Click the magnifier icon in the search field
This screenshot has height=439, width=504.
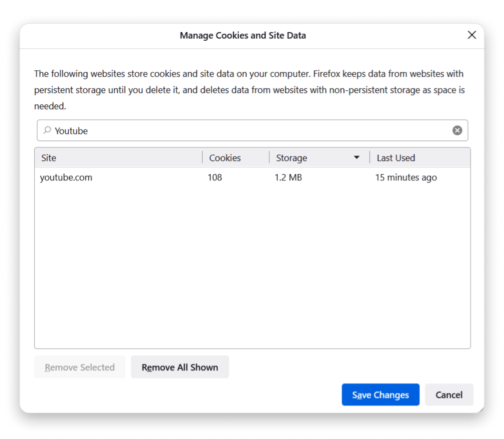47,130
